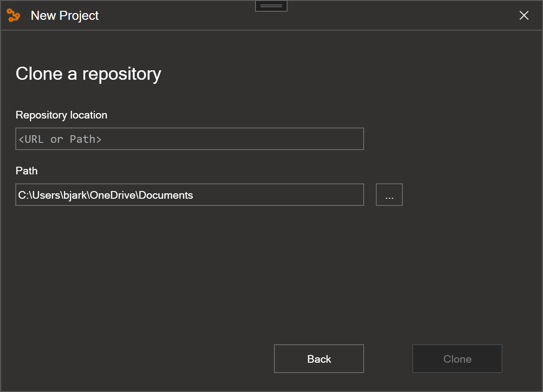Focus the Repository location URL field

click(190, 139)
